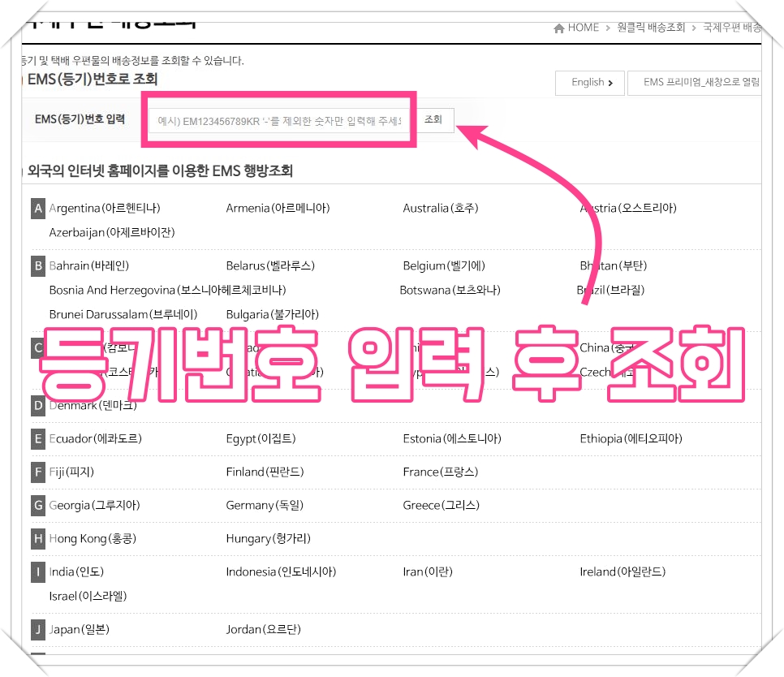This screenshot has width=784, height=677.
Task: Open Bosnia And Herzegovina tracking link
Action: point(167,291)
